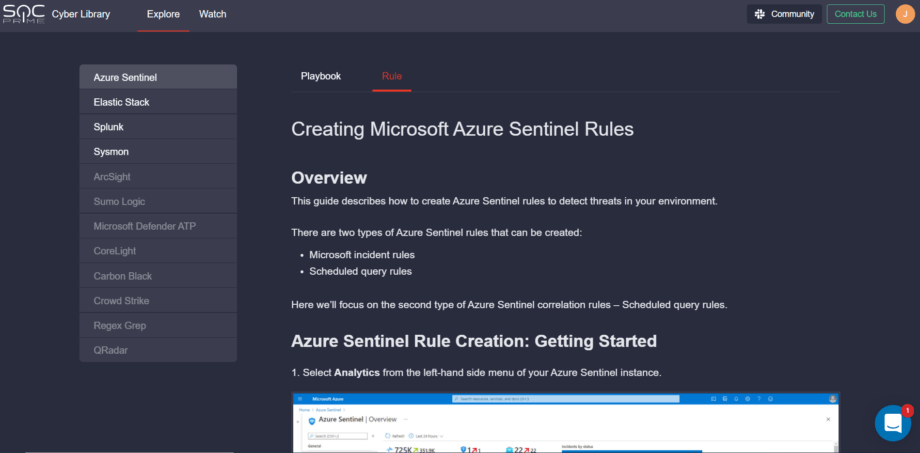Click the SOC Prime logo
The width and height of the screenshot is (920, 453).
(x=23, y=14)
